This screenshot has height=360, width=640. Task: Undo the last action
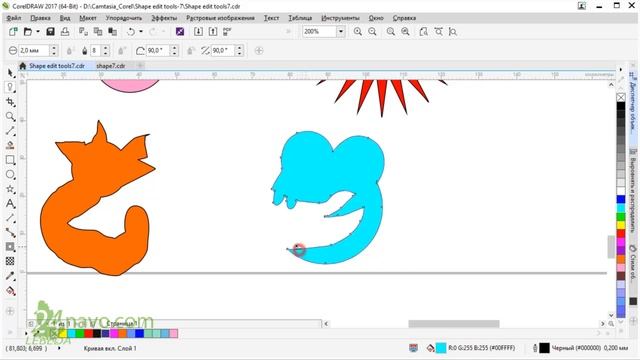tap(131, 31)
